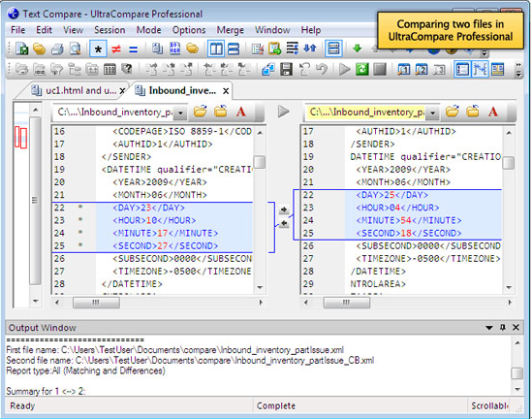
Task: Click green next difference down arrow
Action: coord(357,48)
